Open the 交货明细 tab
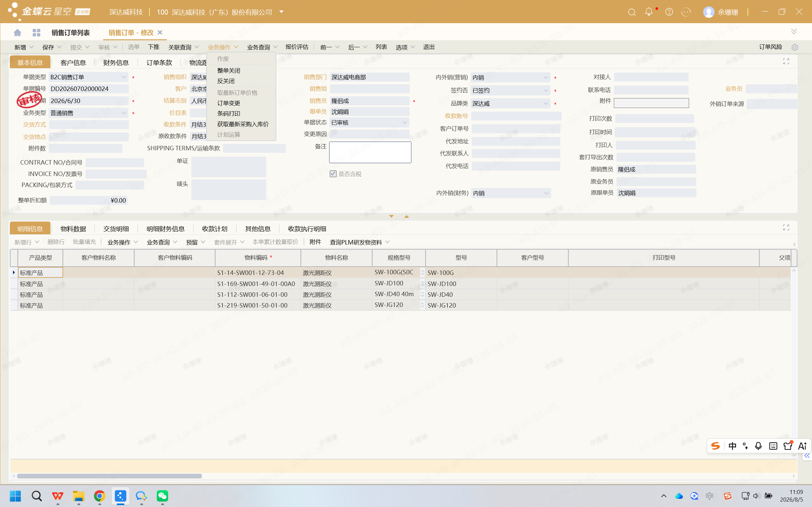The image size is (812, 507). [x=116, y=229]
